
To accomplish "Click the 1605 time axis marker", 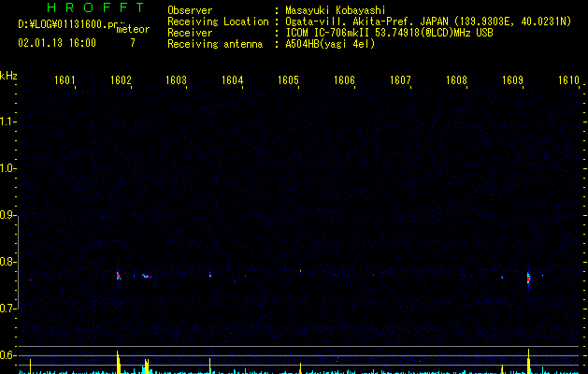I will tap(288, 80).
